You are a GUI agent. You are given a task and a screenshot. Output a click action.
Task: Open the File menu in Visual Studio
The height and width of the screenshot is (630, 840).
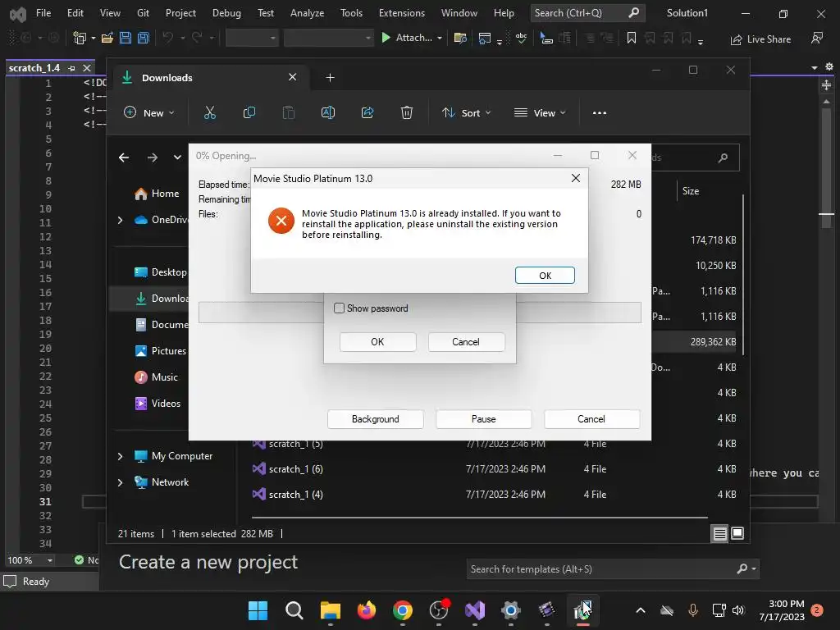(x=43, y=13)
